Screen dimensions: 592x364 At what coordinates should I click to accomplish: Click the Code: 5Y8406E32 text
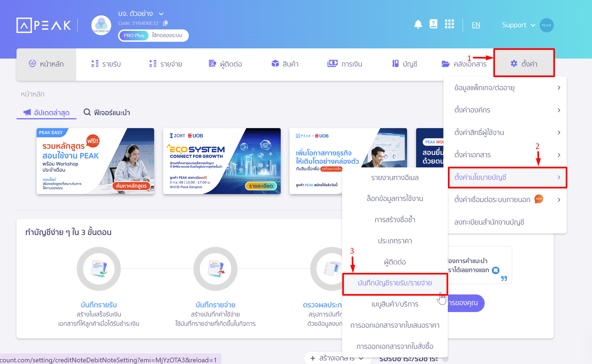coord(138,23)
